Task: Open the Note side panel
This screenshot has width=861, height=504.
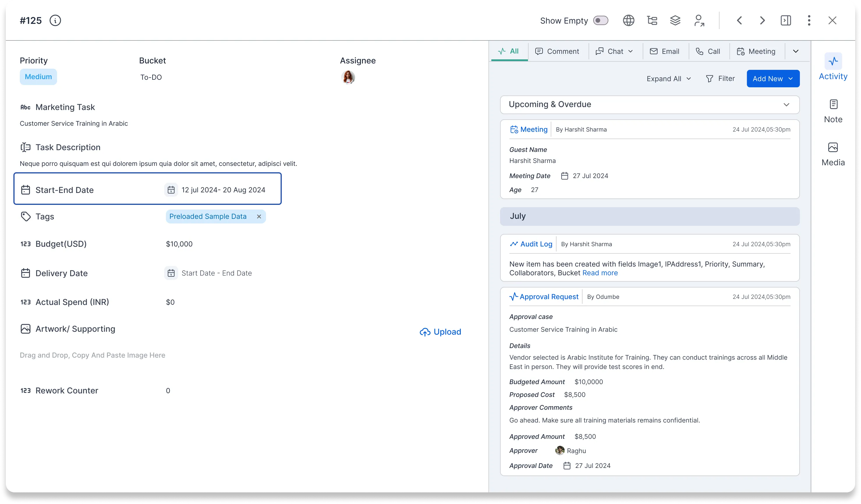Action: (833, 111)
